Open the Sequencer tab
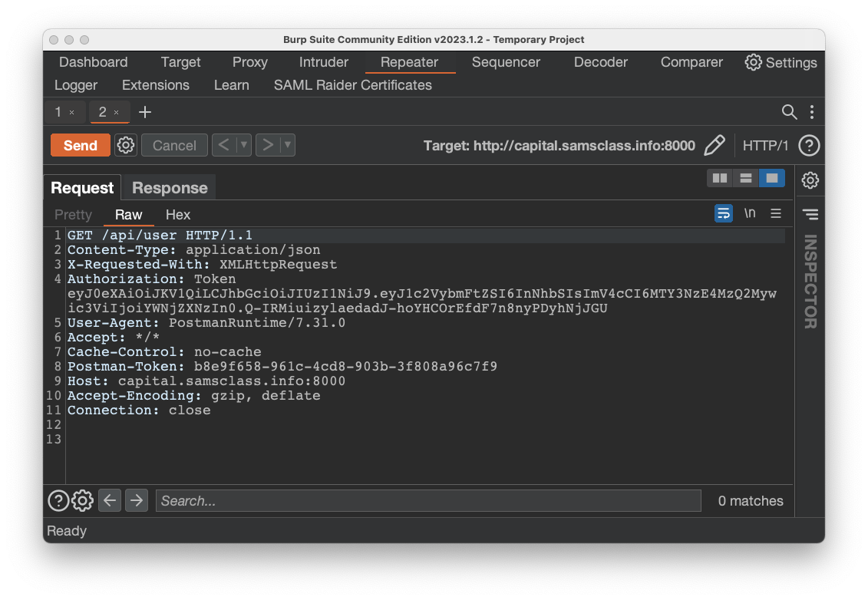This screenshot has width=868, height=600. [x=506, y=62]
